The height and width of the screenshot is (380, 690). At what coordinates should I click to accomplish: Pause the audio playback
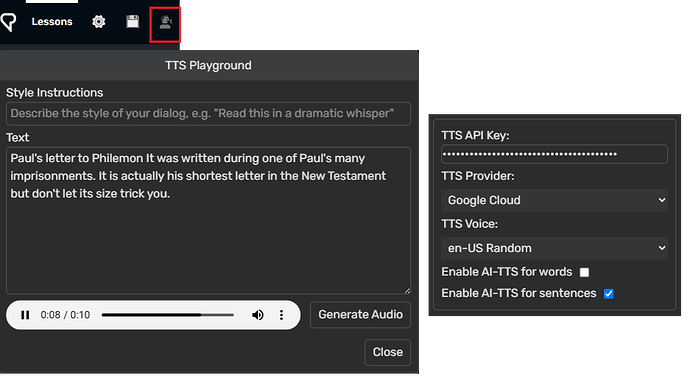[25, 315]
